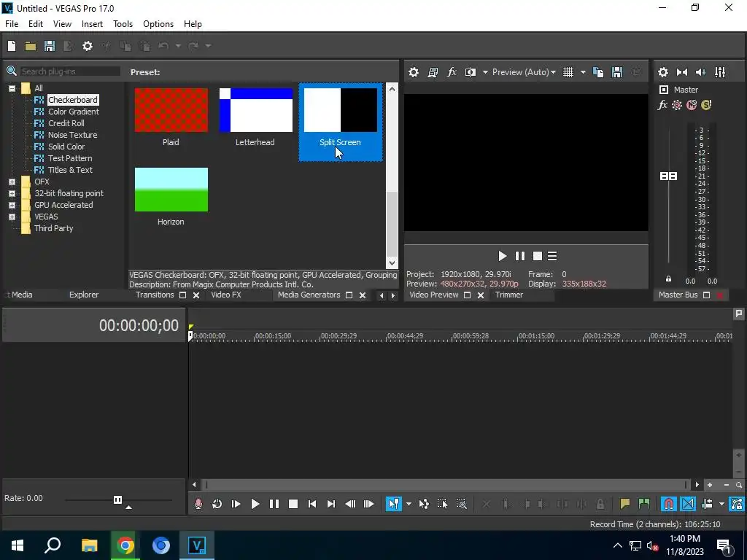Screen dimensions: 747x560
Task: Toggle snapping magnet on the timeline toolbar
Action: coord(669,504)
